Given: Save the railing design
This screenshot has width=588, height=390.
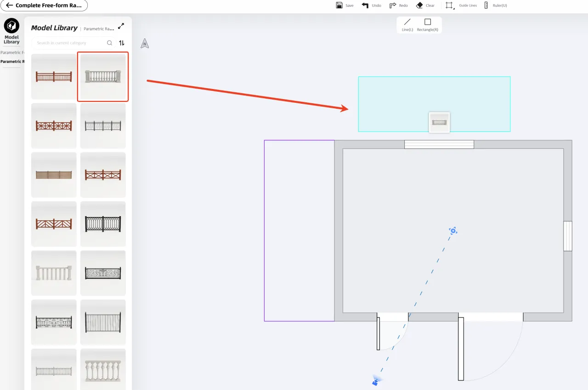Looking at the screenshot, I should [345, 6].
